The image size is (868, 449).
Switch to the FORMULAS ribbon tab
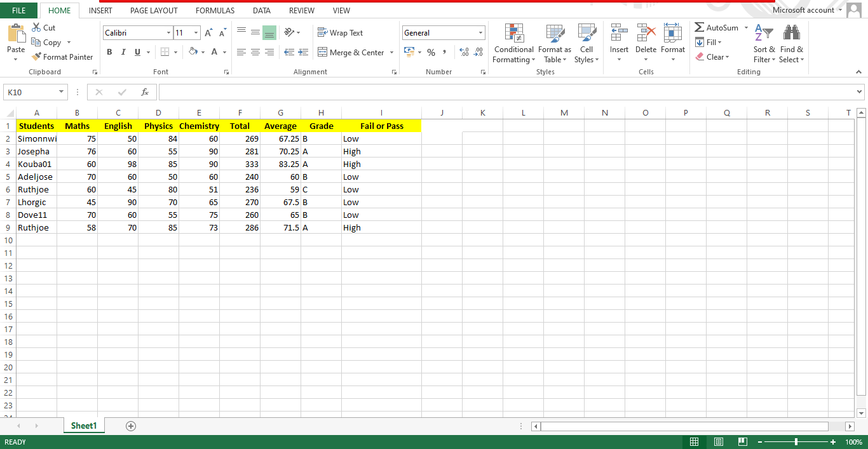215,10
